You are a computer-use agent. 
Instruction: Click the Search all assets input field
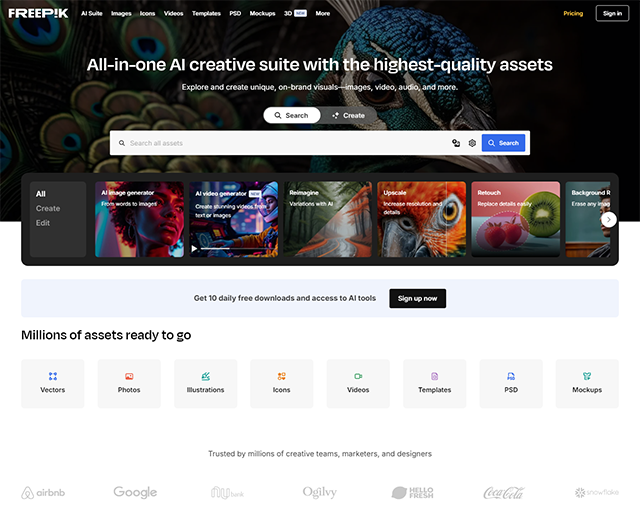pos(286,143)
